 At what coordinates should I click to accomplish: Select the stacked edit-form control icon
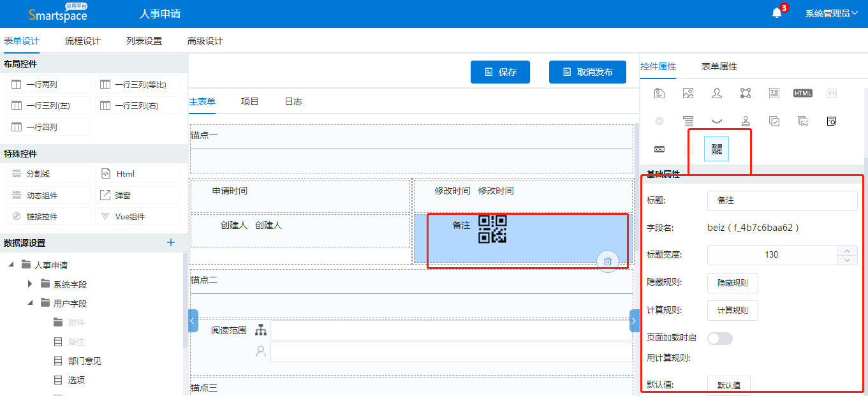(803, 121)
